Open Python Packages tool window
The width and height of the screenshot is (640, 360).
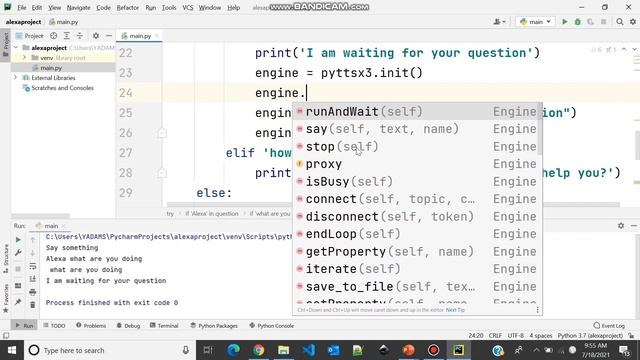214,325
